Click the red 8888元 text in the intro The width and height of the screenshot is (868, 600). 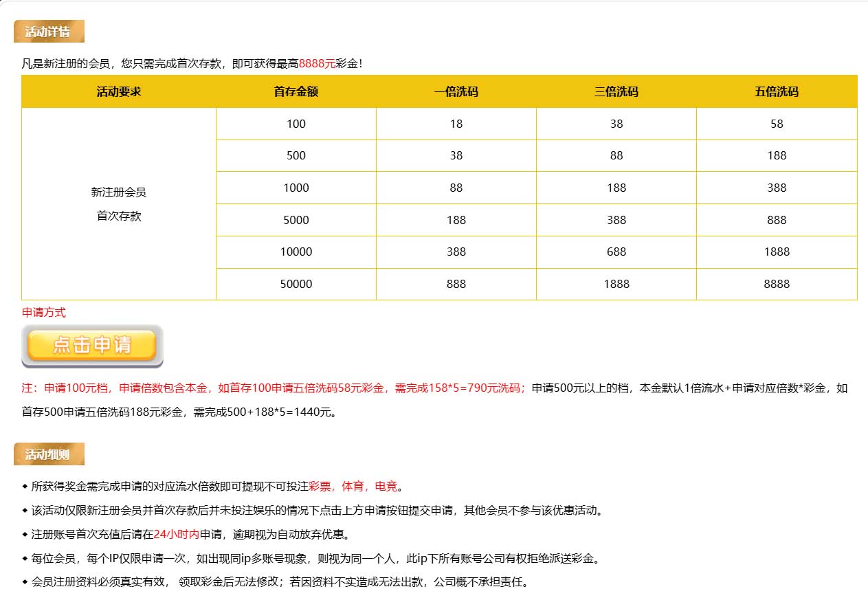pos(317,63)
